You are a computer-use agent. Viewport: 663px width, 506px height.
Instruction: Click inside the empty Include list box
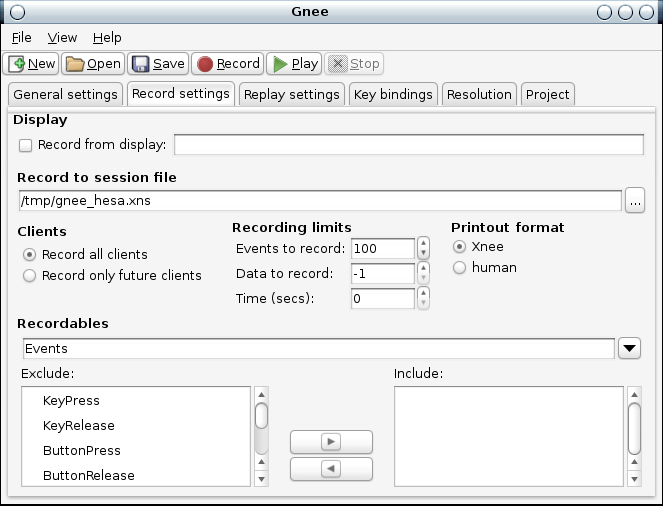point(509,436)
